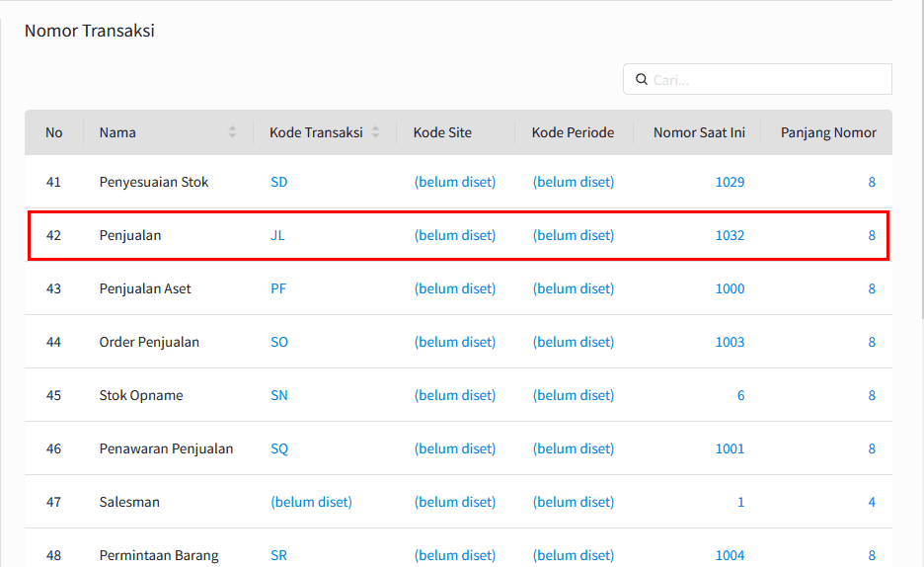This screenshot has width=924, height=567.
Task: Click the Penjualan current number 1032
Action: point(730,235)
